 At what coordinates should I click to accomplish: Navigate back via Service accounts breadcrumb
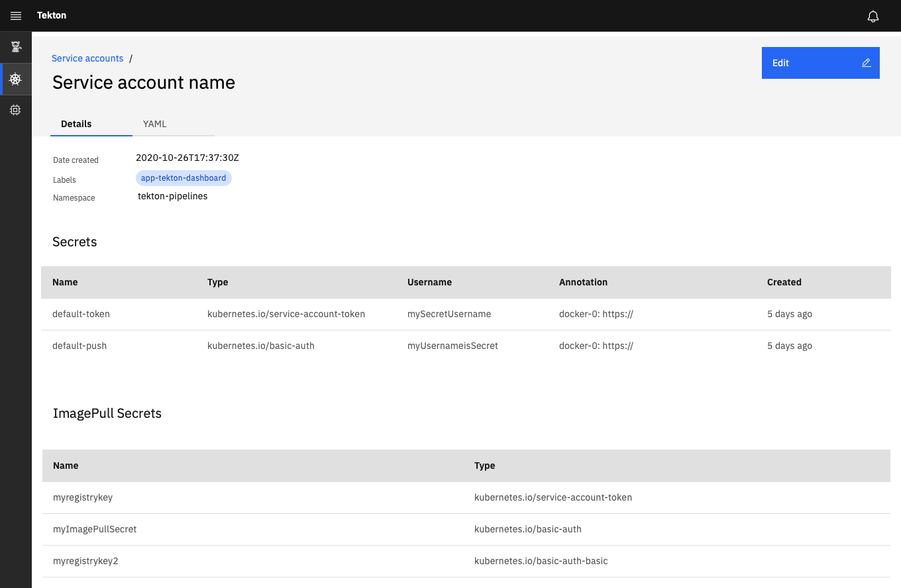coord(87,58)
